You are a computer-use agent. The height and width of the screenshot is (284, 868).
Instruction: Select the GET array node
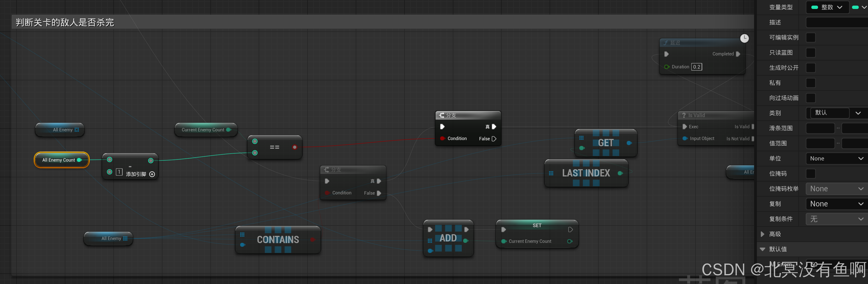click(x=605, y=143)
